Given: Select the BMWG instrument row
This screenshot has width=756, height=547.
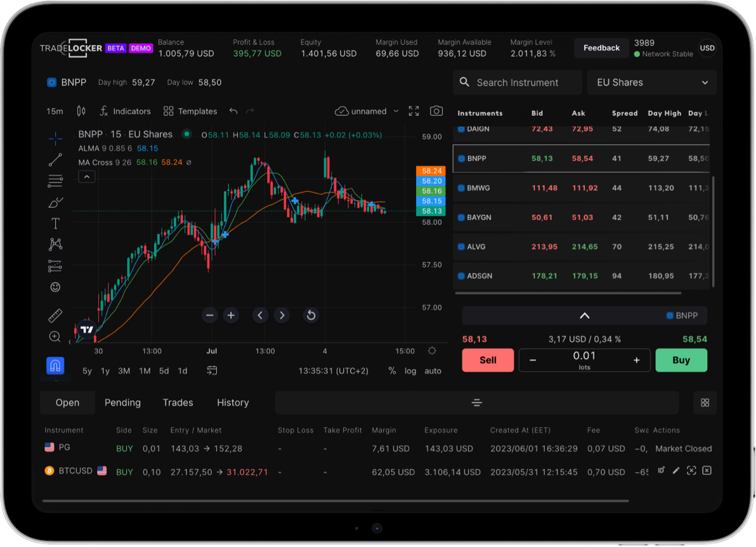Looking at the screenshot, I should pos(582,188).
